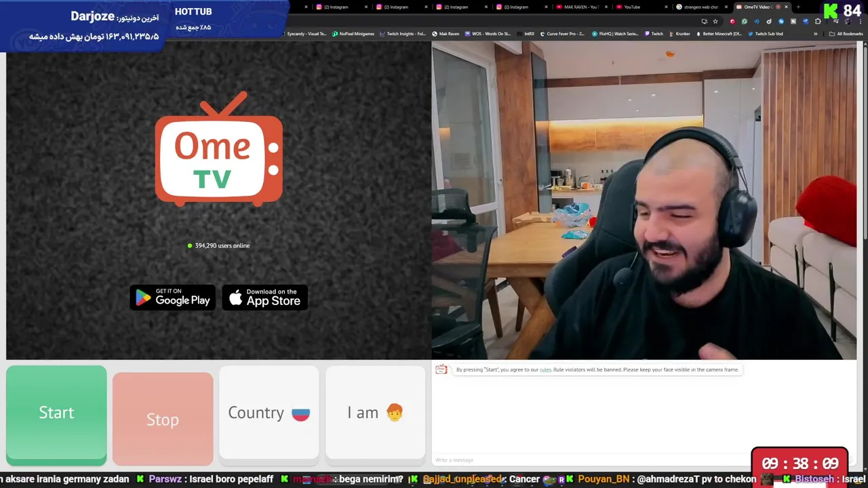The height and width of the screenshot is (488, 868).
Task: Click the App Store download badge
Action: pos(265,298)
